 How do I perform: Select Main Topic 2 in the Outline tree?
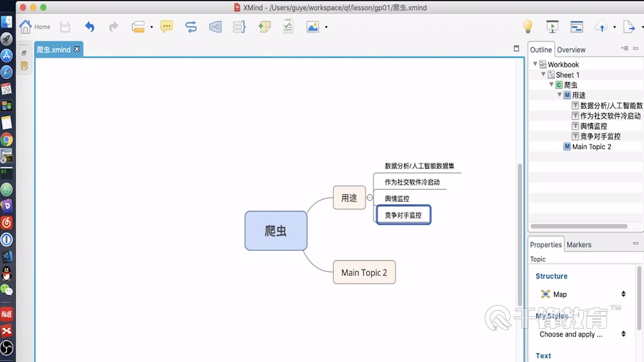(591, 147)
